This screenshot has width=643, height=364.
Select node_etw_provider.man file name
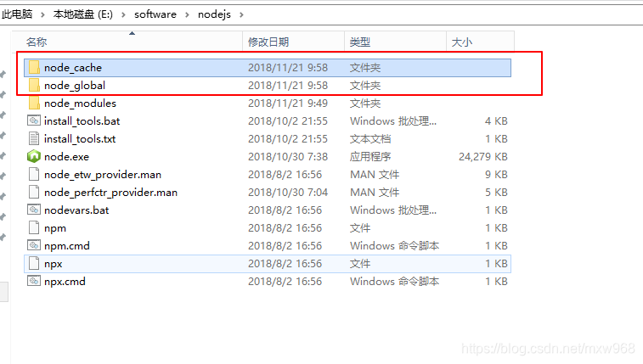(103, 175)
